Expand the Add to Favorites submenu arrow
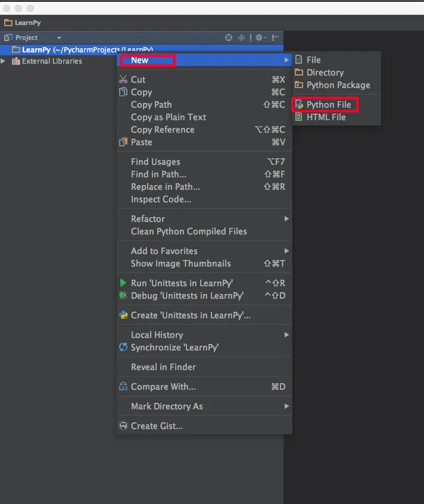 click(x=286, y=251)
